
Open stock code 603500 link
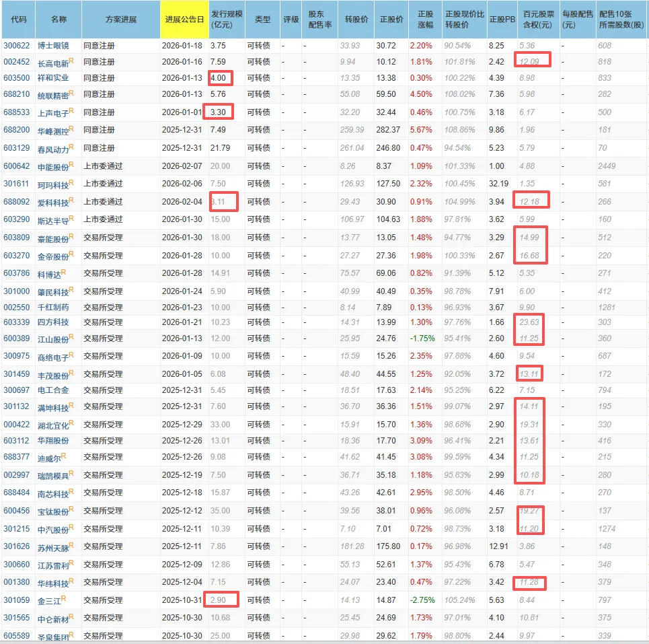(x=17, y=78)
